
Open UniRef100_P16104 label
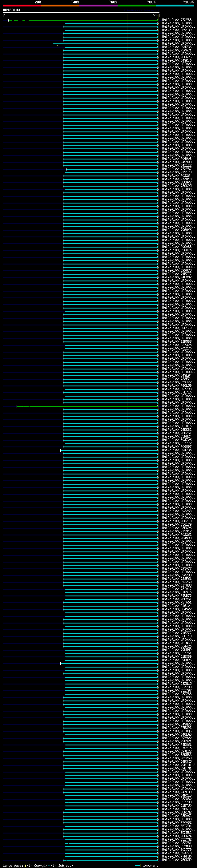[x=177, y=606]
